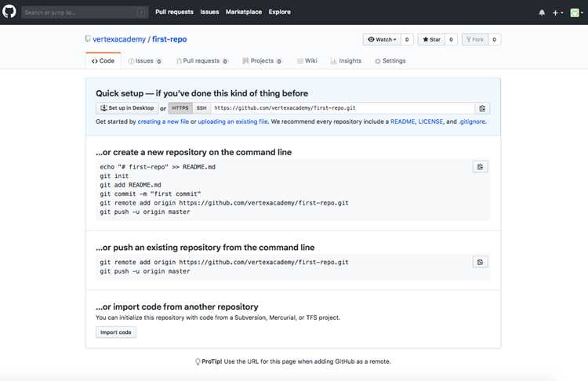This screenshot has width=588, height=381.
Task: Click the 'git init' command line
Action: click(114, 176)
